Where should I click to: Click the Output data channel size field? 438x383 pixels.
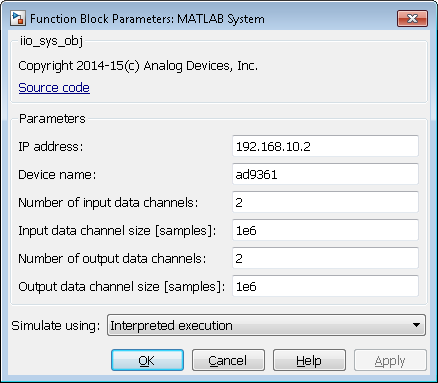click(325, 286)
